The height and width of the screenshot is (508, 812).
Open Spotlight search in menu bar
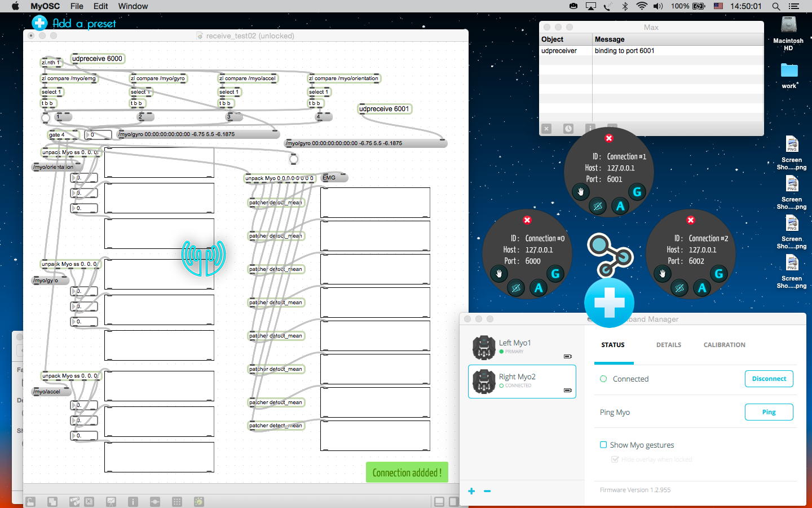[x=776, y=6]
